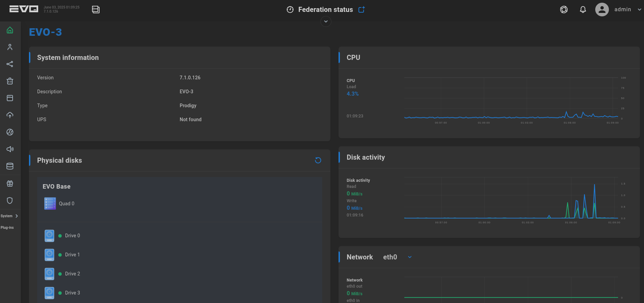The width and height of the screenshot is (644, 303).
Task: Click the System information heading
Action: (x=68, y=58)
